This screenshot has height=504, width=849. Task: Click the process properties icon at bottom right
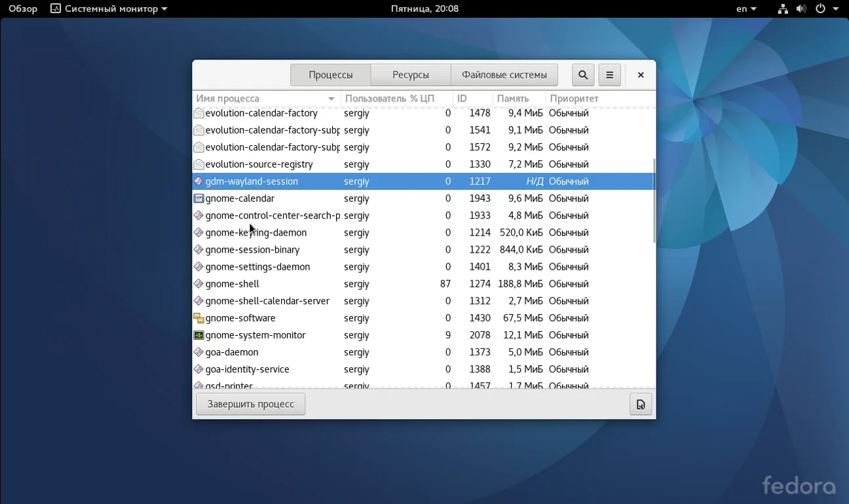coord(640,405)
